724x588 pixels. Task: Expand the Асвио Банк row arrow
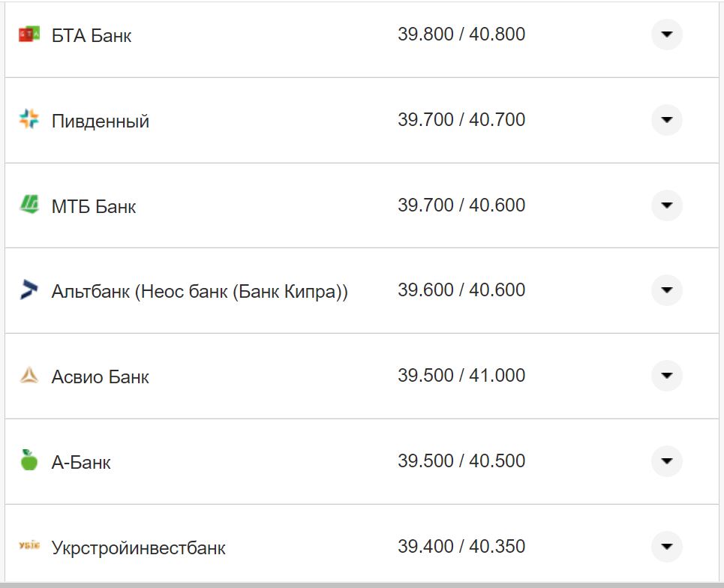coord(666,376)
